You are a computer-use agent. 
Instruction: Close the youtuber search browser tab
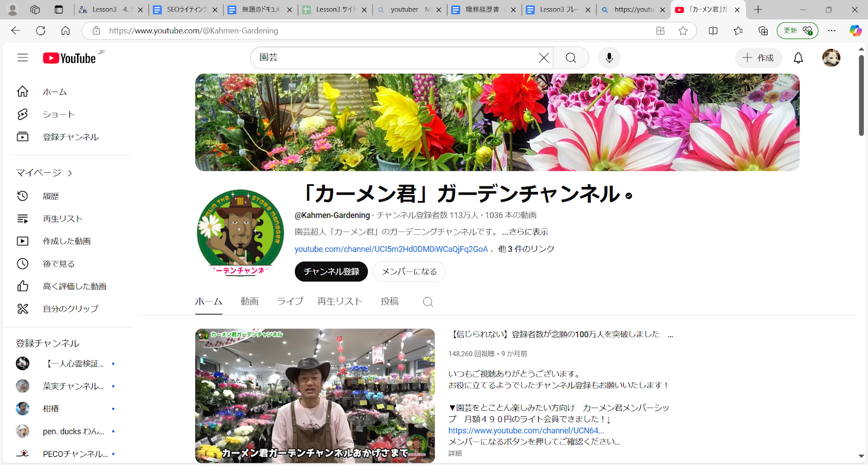[x=439, y=10]
